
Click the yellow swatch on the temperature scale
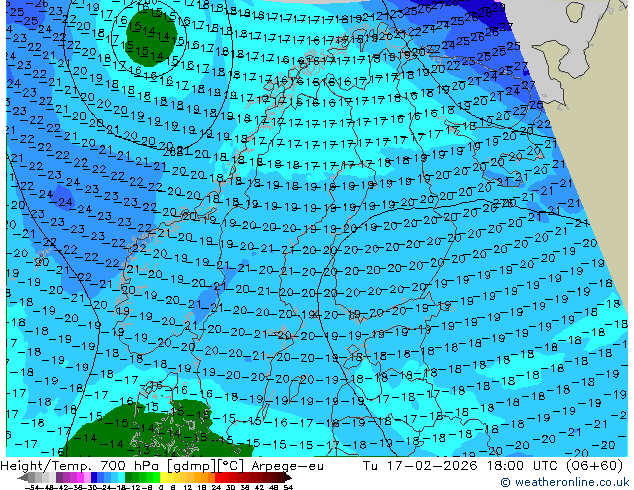[x=163, y=477]
